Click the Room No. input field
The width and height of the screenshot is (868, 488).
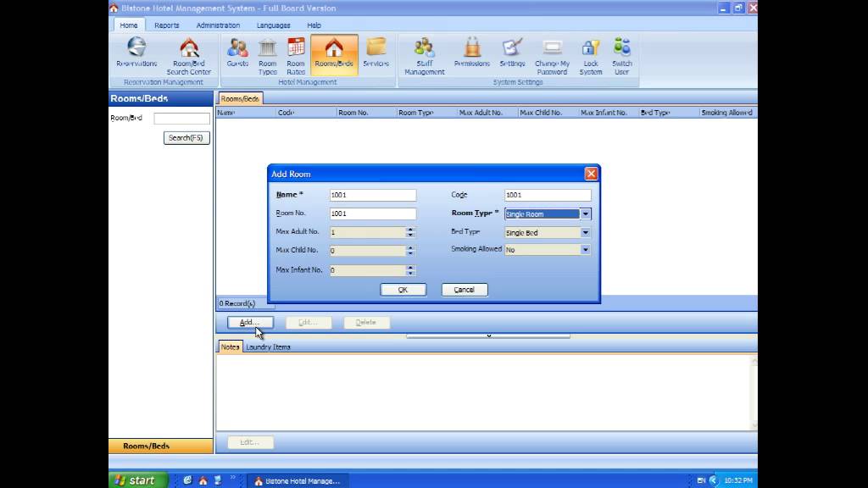pos(373,213)
